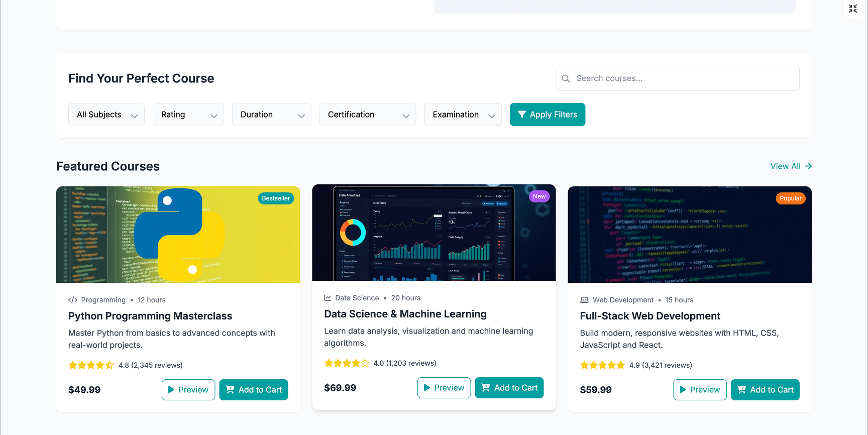Open the Full-Stack Web Development course thumbnail
The image size is (868, 435).
point(689,235)
